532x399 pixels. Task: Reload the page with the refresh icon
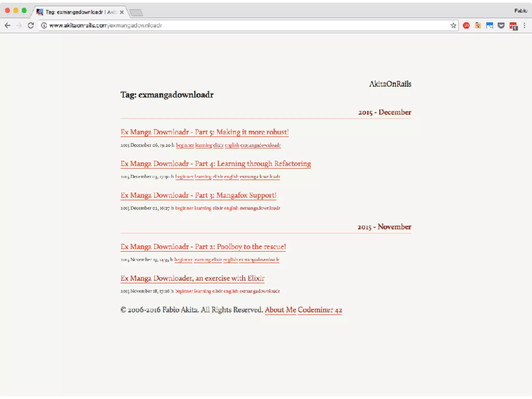(x=31, y=25)
